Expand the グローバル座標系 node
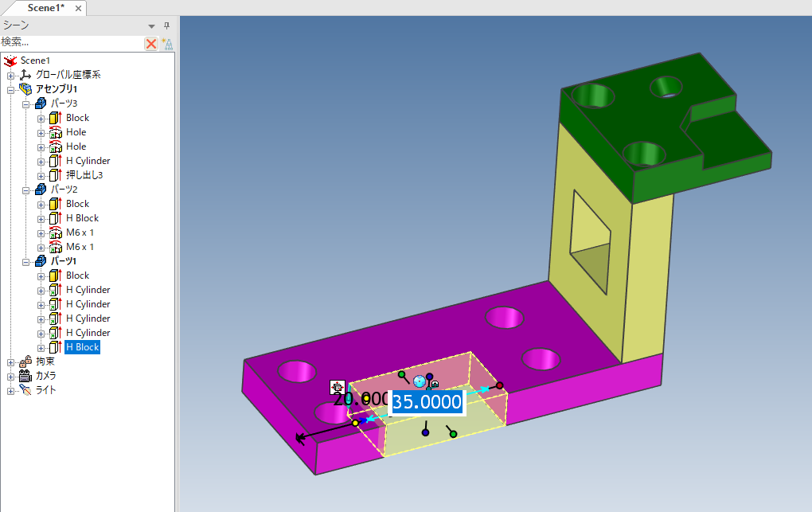812x512 pixels. [10, 75]
